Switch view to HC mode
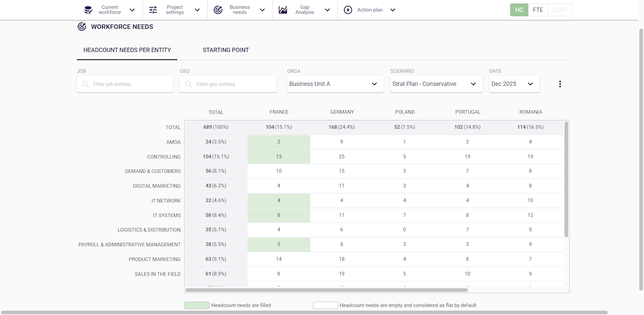The height and width of the screenshot is (315, 644). (519, 10)
